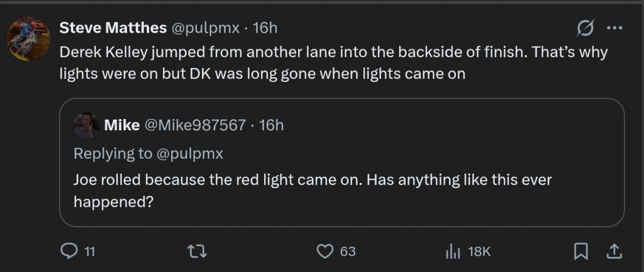This screenshot has width=644, height=272.
Task: Like the tweet with the heart icon
Action: click(325, 251)
